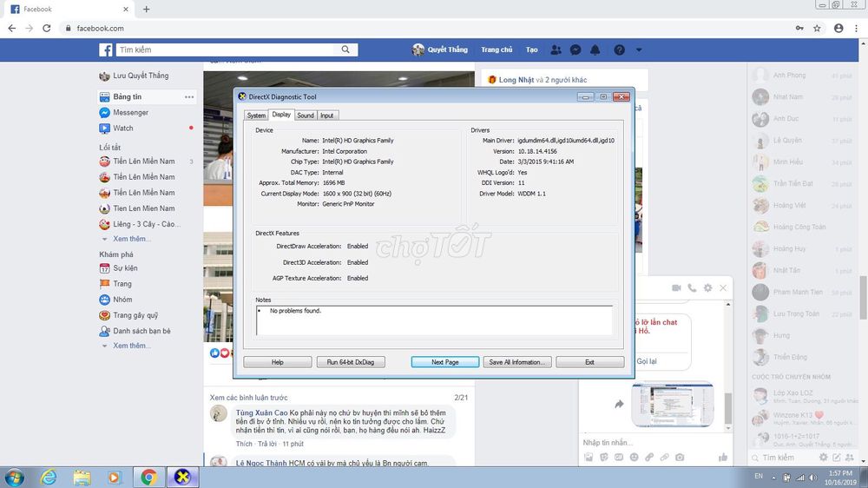This screenshot has width=868, height=488.
Task: Open Tùng Xuân Cao commenter name
Action: (x=262, y=412)
